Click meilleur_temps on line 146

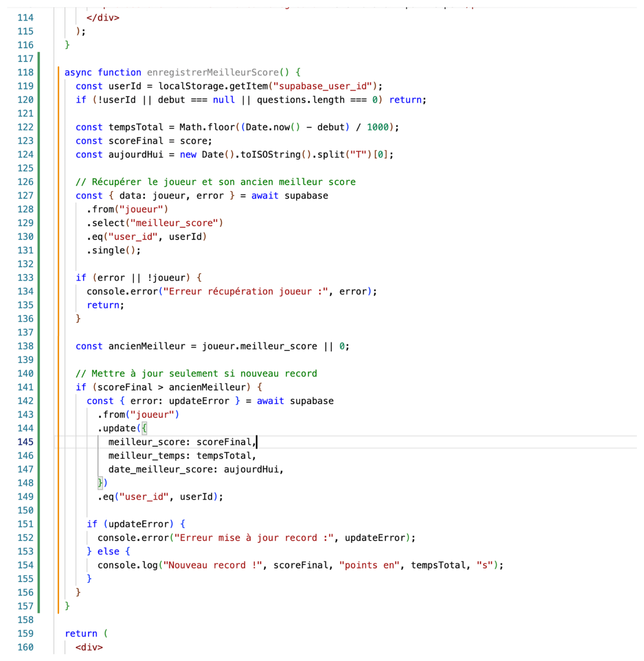pos(147,455)
